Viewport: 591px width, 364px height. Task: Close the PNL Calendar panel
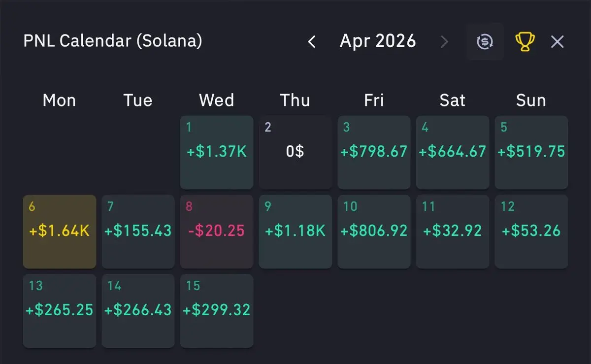557,42
